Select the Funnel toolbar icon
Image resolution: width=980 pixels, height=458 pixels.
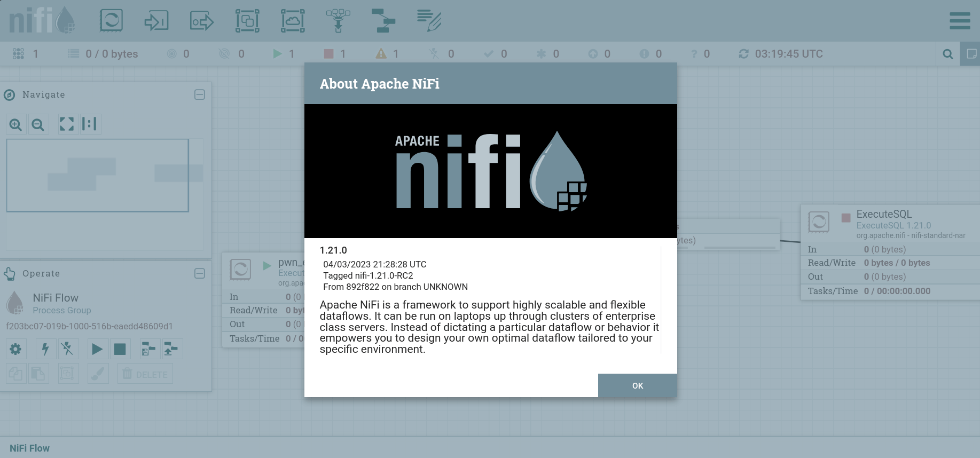(x=338, y=21)
